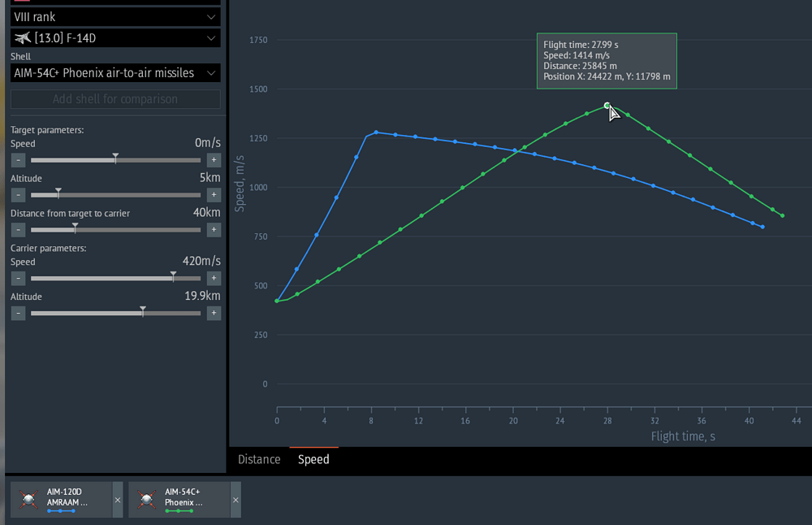Viewport: 812px width, 525px height.
Task: Click the last green curve data point
Action: [x=782, y=215]
